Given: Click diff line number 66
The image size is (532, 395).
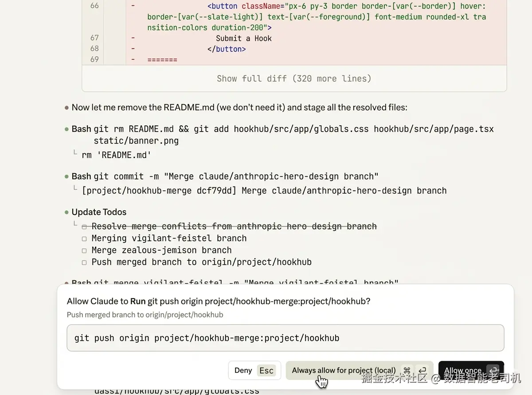Looking at the screenshot, I should point(94,6).
